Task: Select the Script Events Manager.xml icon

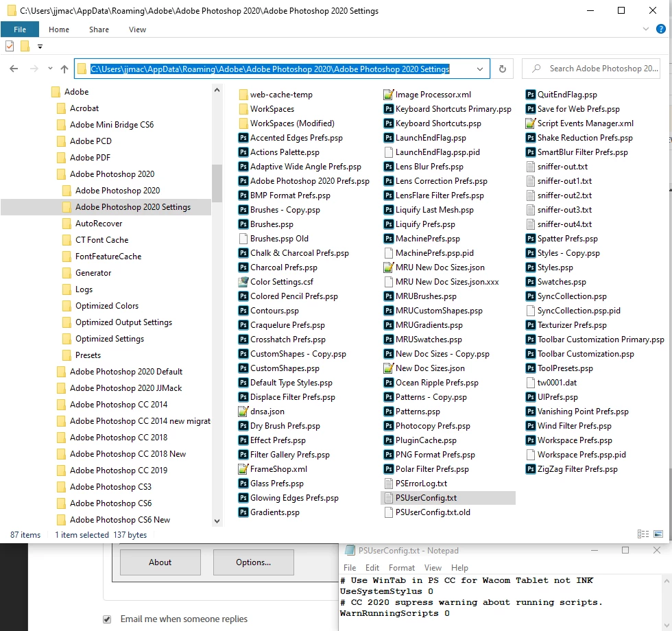Action: pyautogui.click(x=531, y=123)
